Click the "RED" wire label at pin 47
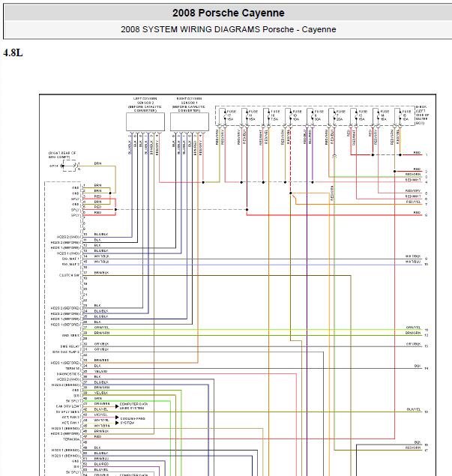The width and height of the screenshot is (452, 476). point(97,436)
